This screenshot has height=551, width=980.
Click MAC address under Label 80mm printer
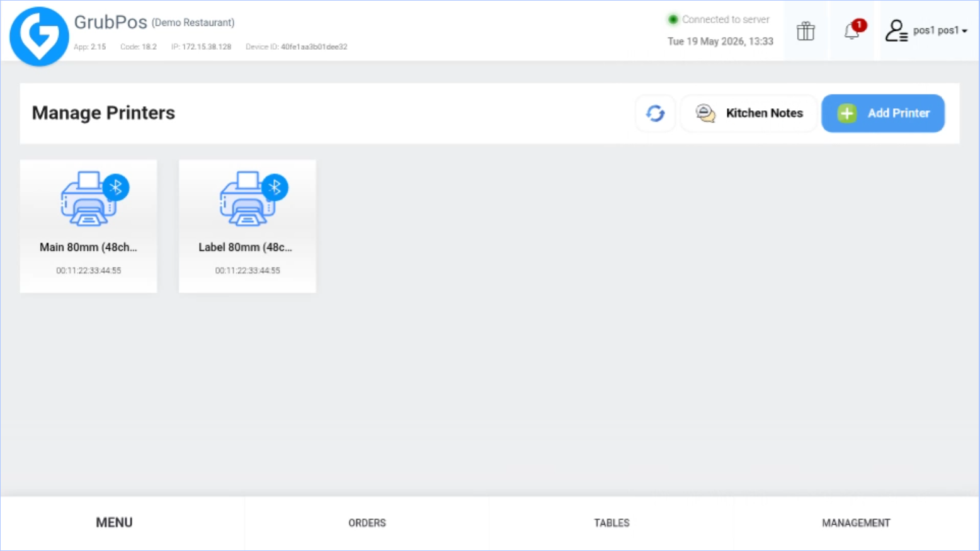(x=248, y=271)
